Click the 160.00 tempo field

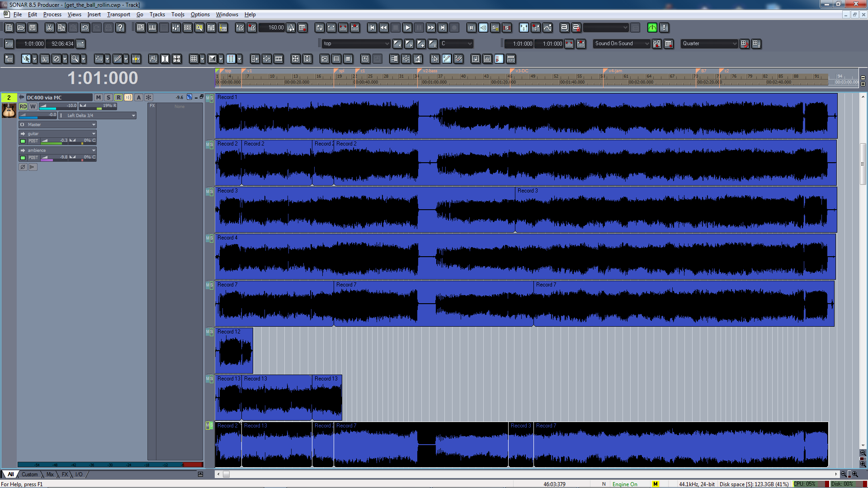coord(273,28)
